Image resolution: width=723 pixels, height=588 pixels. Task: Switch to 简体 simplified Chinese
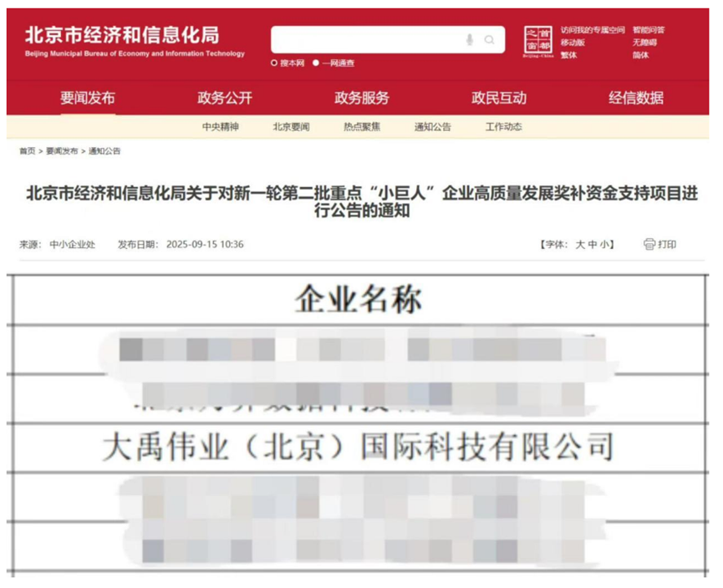click(640, 55)
